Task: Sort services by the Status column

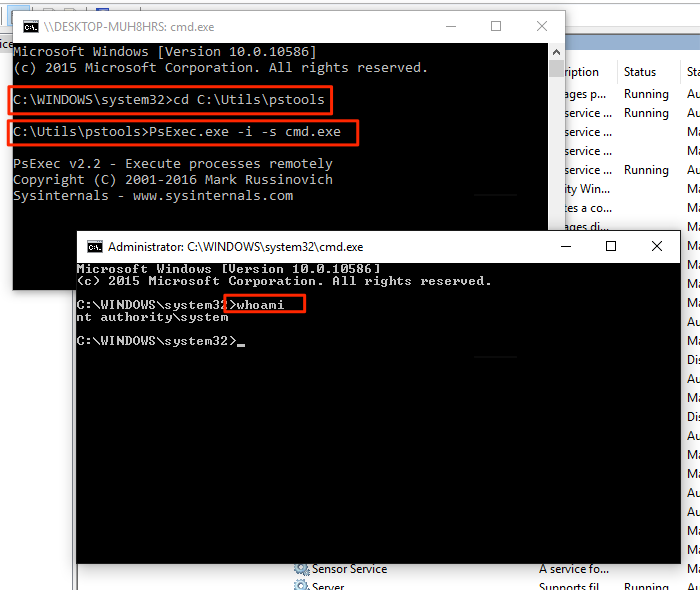Action: coord(640,72)
